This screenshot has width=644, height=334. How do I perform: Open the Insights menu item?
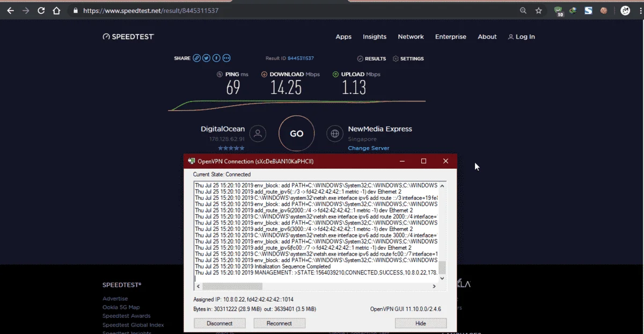pyautogui.click(x=375, y=37)
